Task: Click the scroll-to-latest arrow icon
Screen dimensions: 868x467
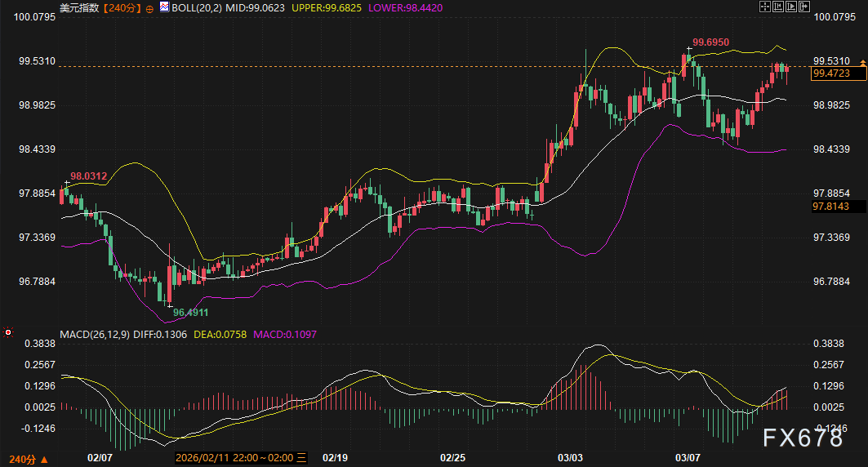Action: 804,7
